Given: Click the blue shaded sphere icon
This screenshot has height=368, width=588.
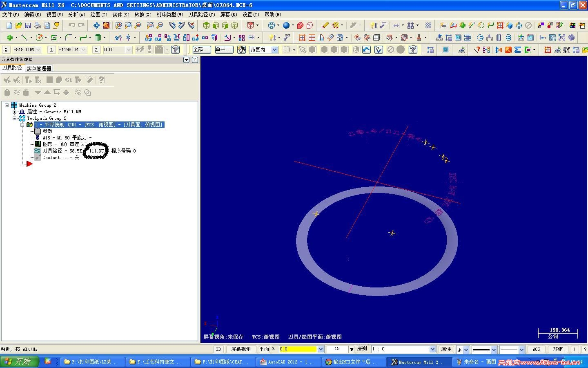Looking at the screenshot, I should pyautogui.click(x=286, y=25).
